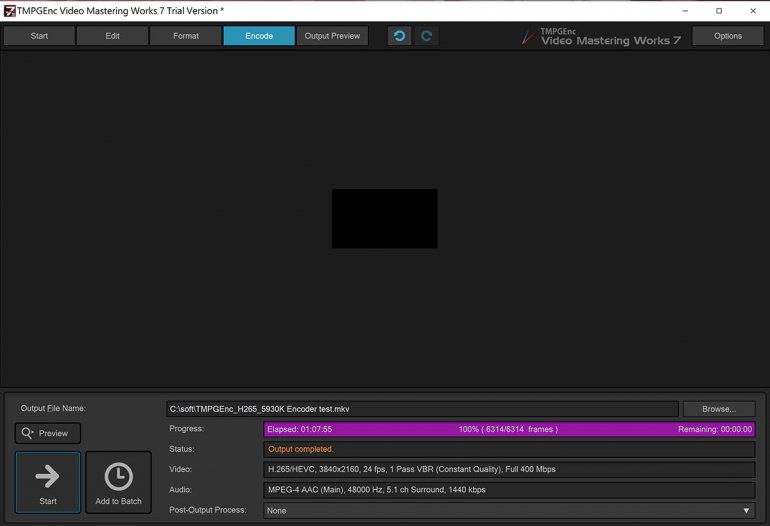Screen dimensions: 770x526
Task: Click Browse to choose output file
Action: coord(719,409)
